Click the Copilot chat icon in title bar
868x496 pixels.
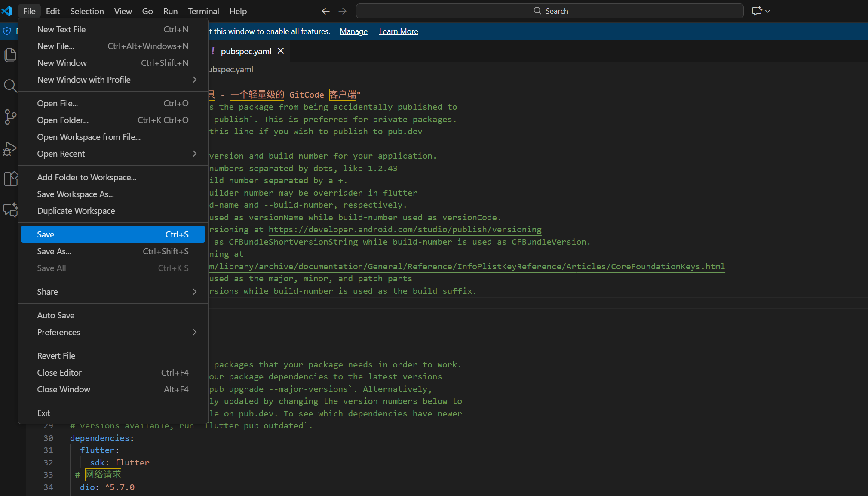pos(757,11)
